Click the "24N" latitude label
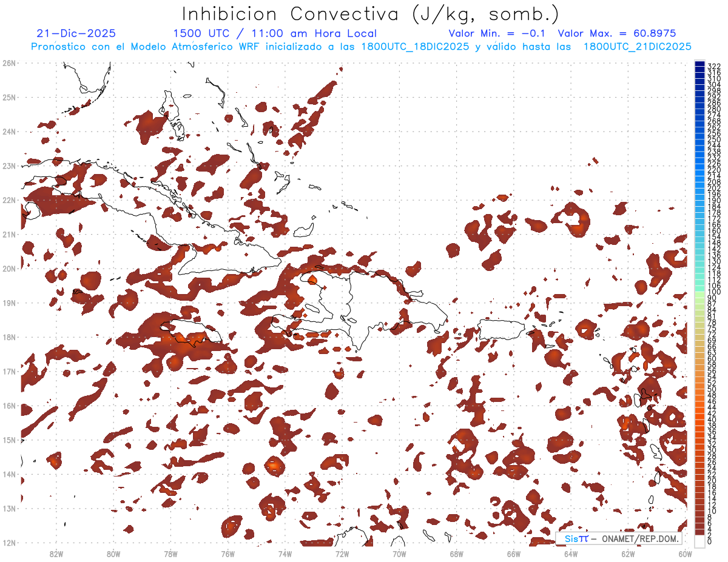Screen dimensions: 728x562 (9, 132)
